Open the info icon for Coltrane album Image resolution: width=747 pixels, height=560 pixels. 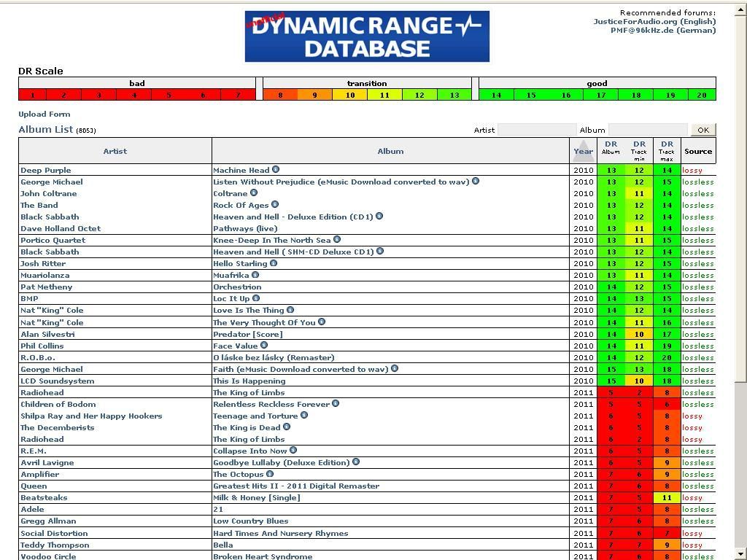254,192
